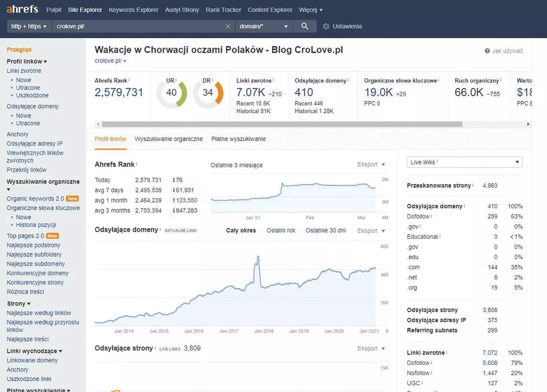The height and width of the screenshot is (392, 547).
Task: Open the http + https protocol dropdown
Action: point(29,26)
